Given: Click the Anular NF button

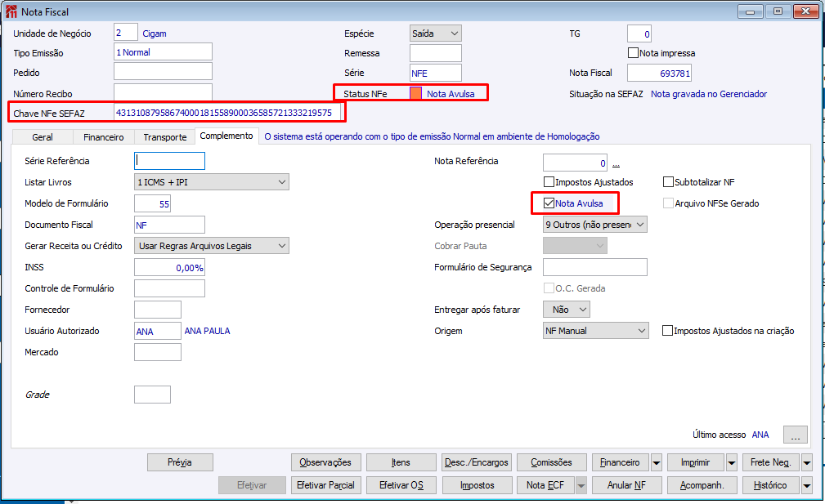Looking at the screenshot, I should [626, 485].
